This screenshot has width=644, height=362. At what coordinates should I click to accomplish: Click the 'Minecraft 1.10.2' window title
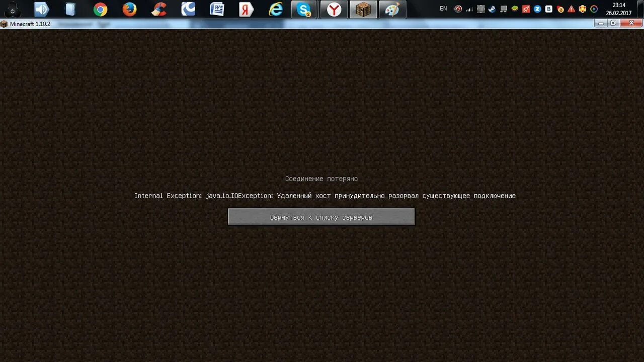coord(30,24)
